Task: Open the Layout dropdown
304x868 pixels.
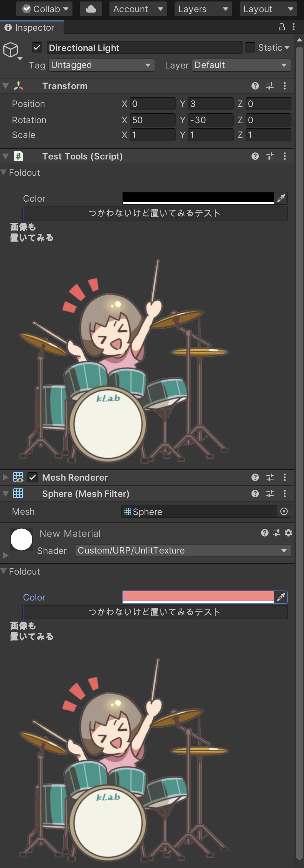Action: pos(268,9)
